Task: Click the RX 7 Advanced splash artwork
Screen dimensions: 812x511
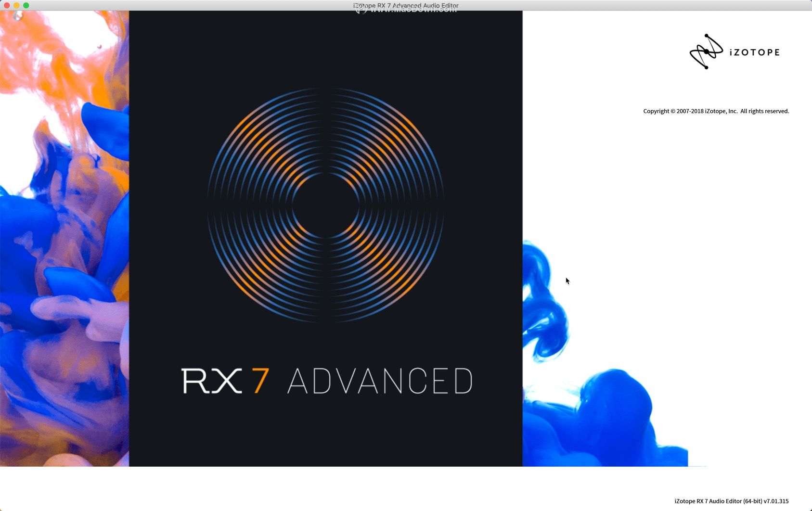Action: tap(326, 239)
